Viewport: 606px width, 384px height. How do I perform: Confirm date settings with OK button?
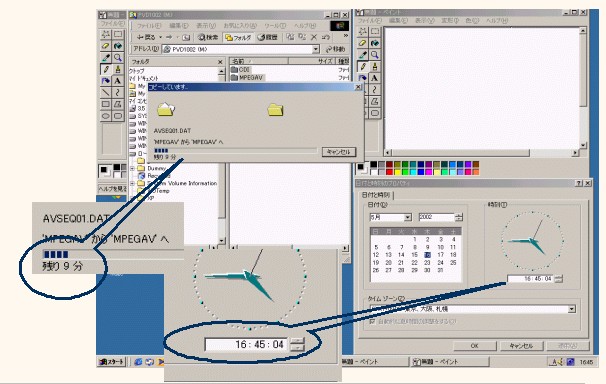[x=475, y=346]
